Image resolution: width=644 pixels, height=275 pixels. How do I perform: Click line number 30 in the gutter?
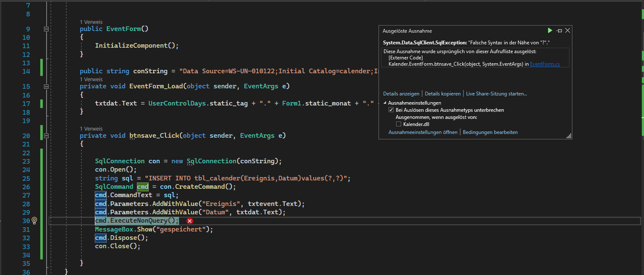26,221
